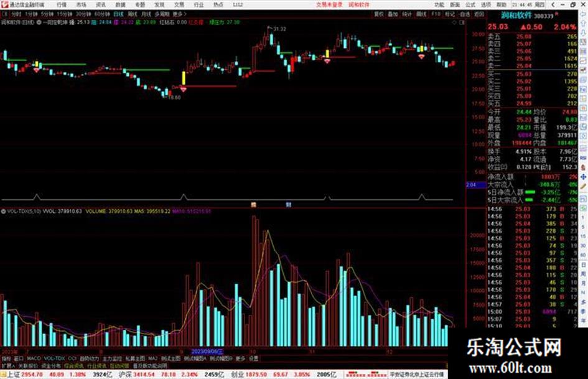Click the 创业 index in status bar

237,375
